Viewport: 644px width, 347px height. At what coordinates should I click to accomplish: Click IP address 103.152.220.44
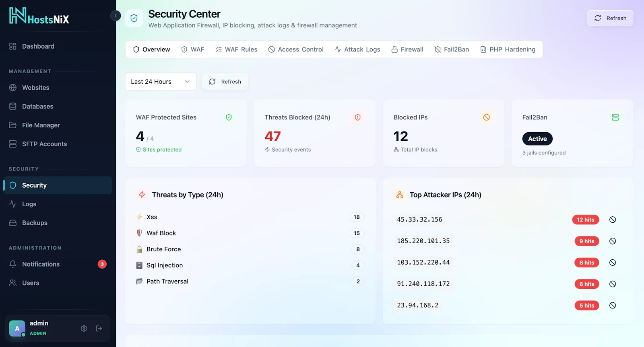click(423, 263)
